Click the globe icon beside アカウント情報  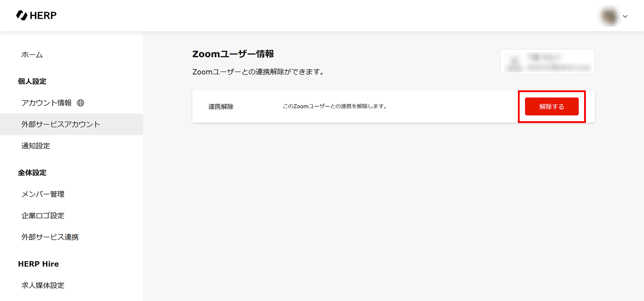80,103
